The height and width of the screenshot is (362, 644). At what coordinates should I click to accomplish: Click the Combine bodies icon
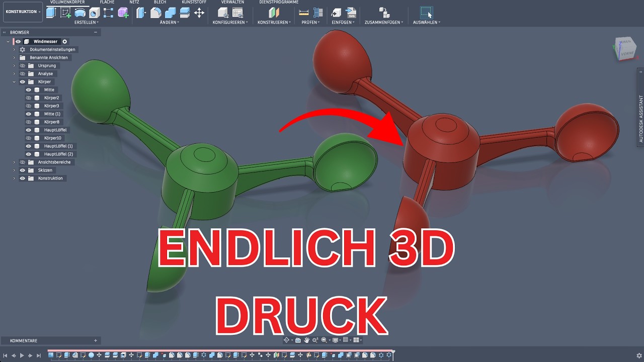171,13
